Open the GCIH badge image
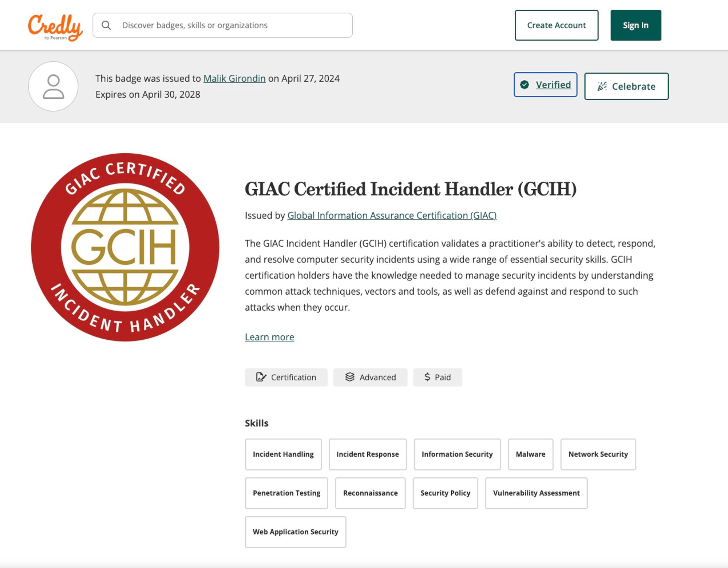728x568 pixels. click(x=125, y=247)
